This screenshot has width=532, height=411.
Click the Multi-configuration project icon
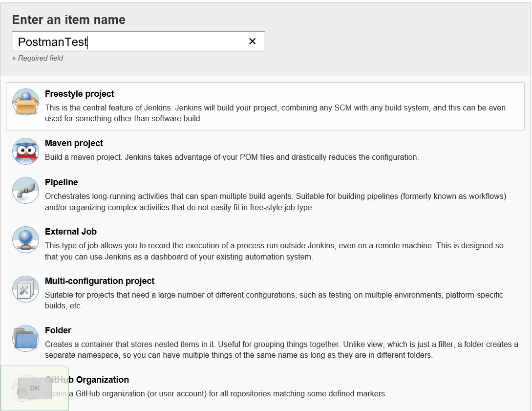25,289
